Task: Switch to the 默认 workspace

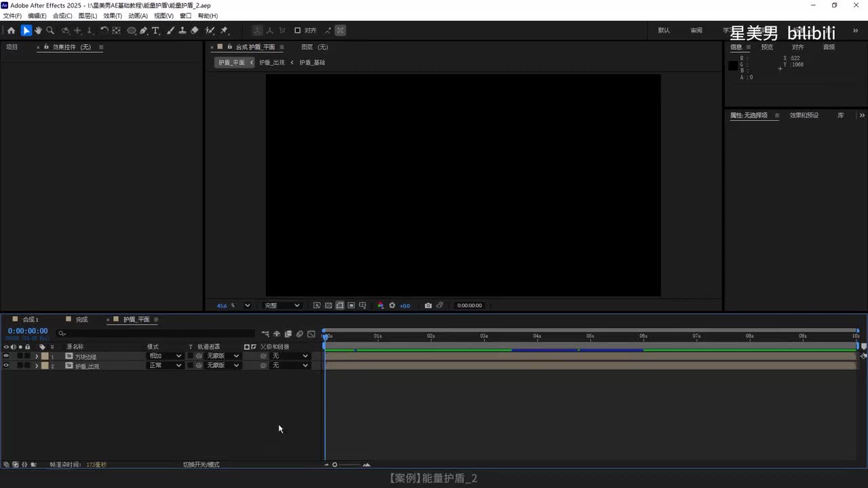Action: click(664, 30)
